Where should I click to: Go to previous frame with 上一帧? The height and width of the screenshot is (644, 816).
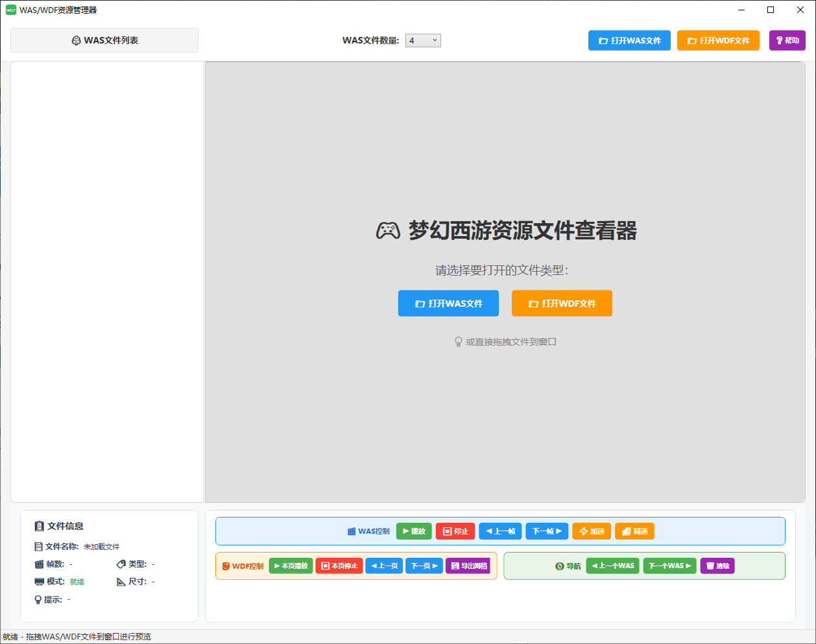point(500,531)
